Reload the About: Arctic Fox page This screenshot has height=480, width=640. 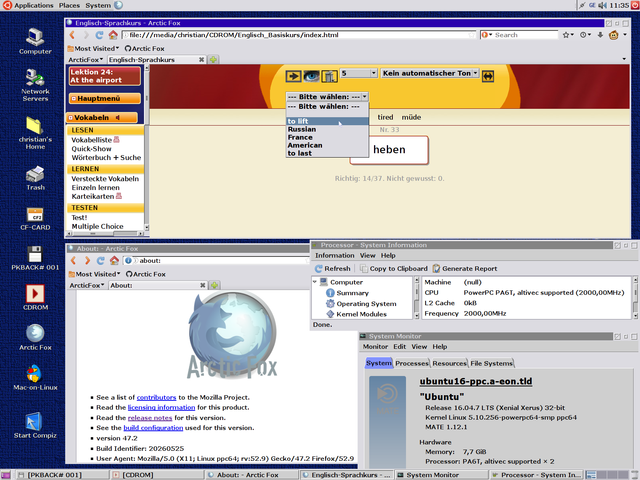pyautogui.click(x=100, y=260)
